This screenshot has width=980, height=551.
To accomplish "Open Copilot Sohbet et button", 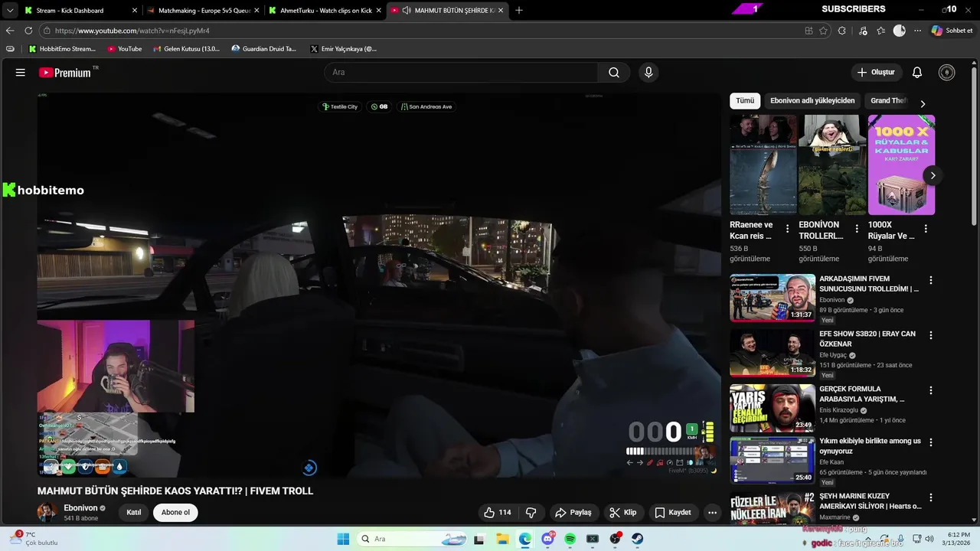I will coord(952,31).
